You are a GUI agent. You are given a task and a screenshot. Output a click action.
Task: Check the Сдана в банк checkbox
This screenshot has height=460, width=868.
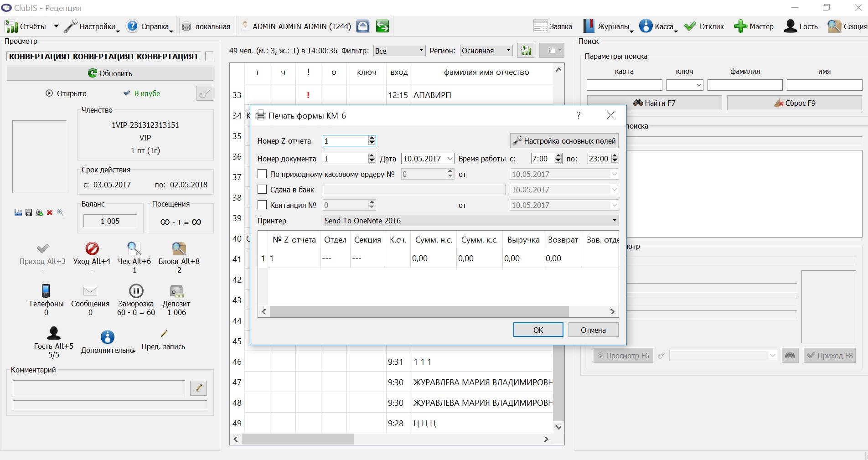click(262, 189)
